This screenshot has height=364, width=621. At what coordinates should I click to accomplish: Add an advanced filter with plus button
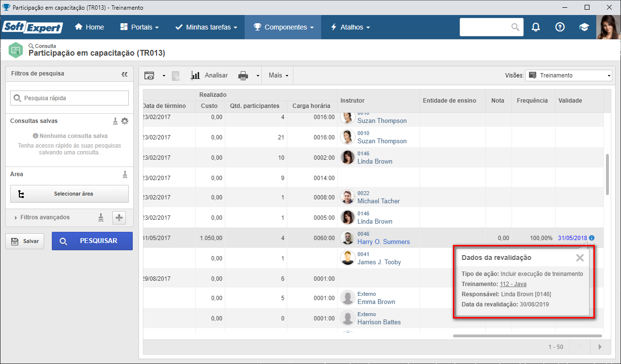pos(119,218)
